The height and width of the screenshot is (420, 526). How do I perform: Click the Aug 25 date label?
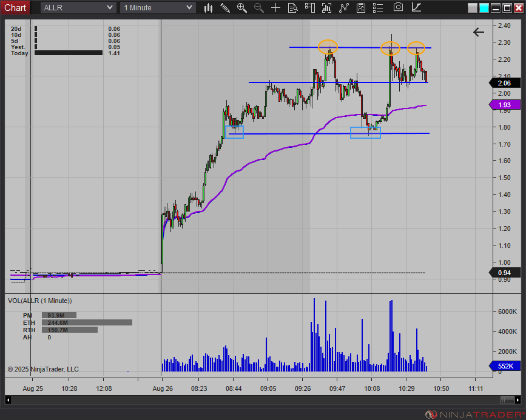pyautogui.click(x=33, y=388)
